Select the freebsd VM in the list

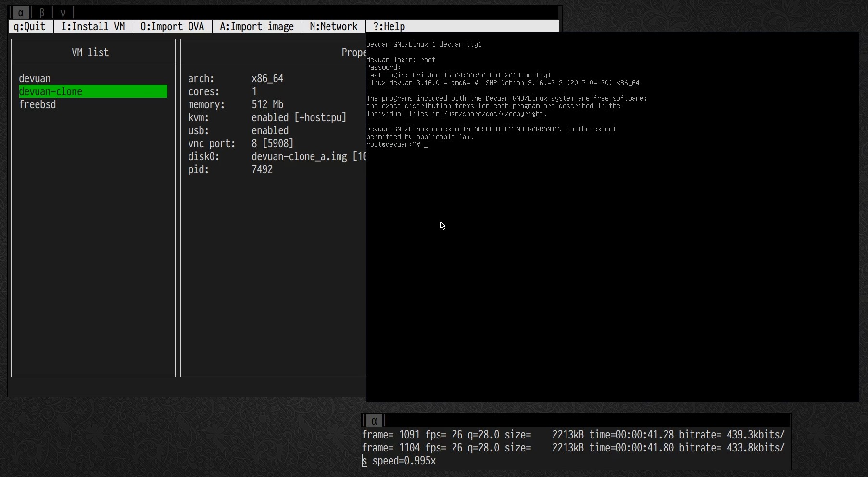(38, 104)
